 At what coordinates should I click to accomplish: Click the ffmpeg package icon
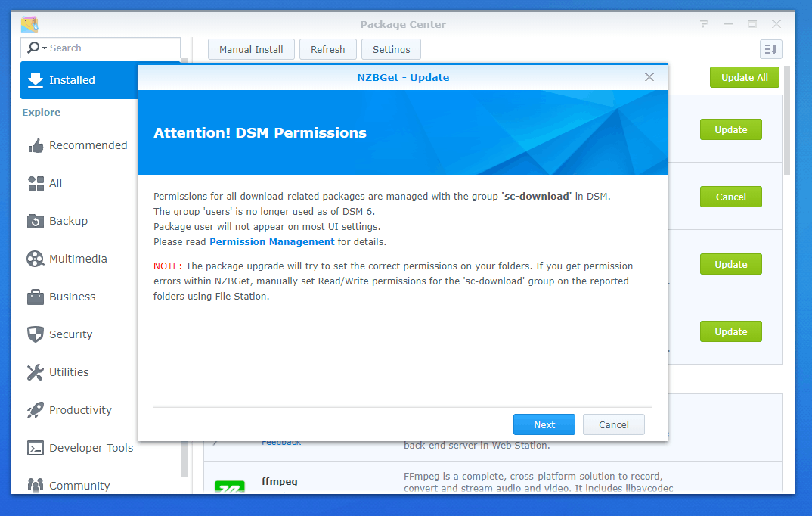(229, 486)
